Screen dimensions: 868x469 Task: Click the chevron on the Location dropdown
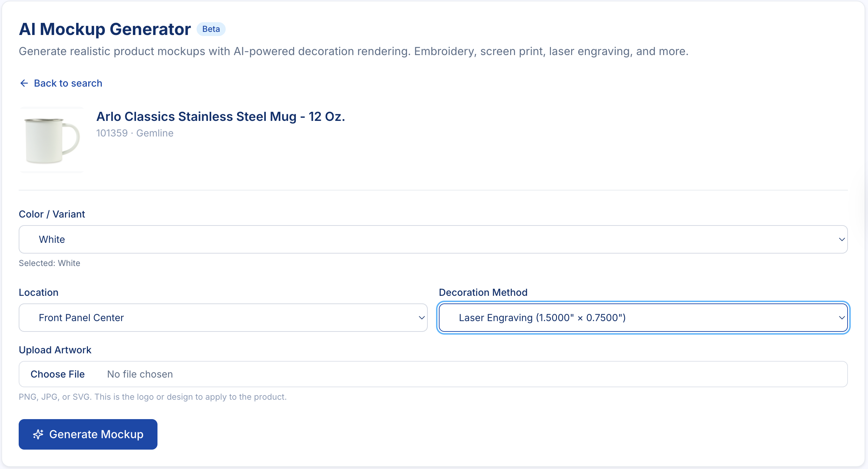click(x=421, y=318)
